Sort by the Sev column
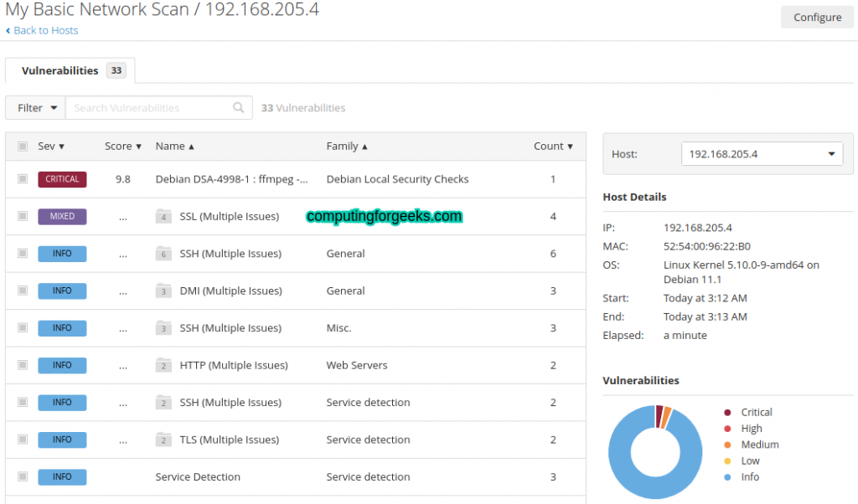Image resolution: width=858 pixels, height=504 pixels. click(51, 147)
